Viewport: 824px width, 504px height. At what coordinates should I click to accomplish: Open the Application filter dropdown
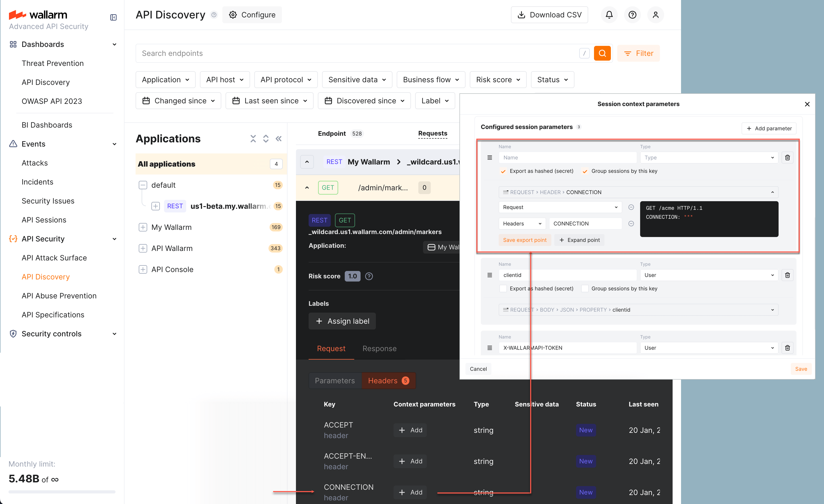click(165, 80)
